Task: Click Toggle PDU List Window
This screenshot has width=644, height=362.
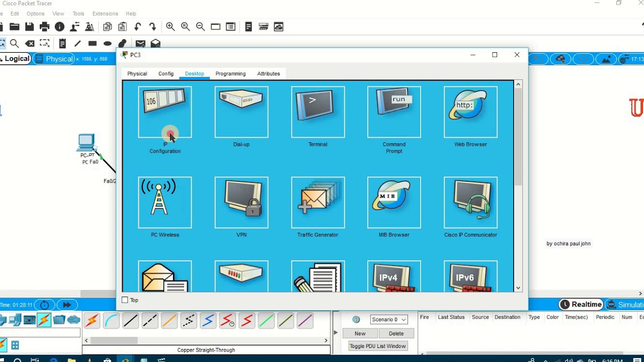Action: [x=378, y=346]
